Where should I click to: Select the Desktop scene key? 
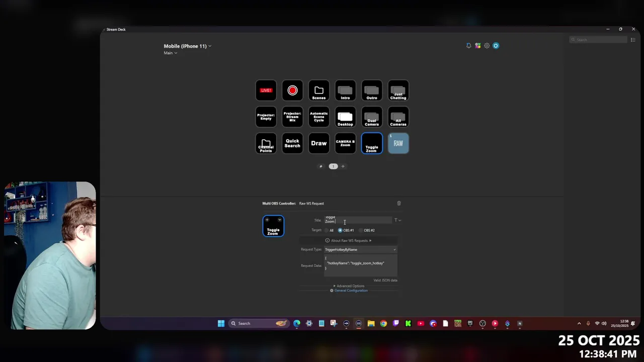coord(345,117)
